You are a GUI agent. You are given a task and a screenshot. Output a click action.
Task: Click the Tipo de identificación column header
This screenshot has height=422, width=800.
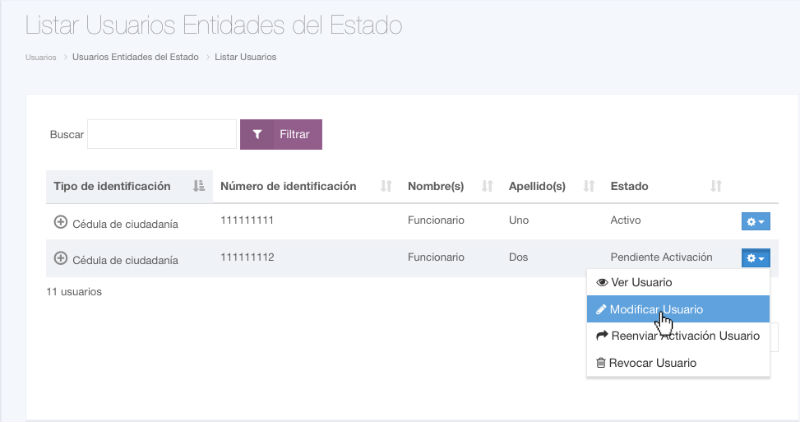[112, 186]
